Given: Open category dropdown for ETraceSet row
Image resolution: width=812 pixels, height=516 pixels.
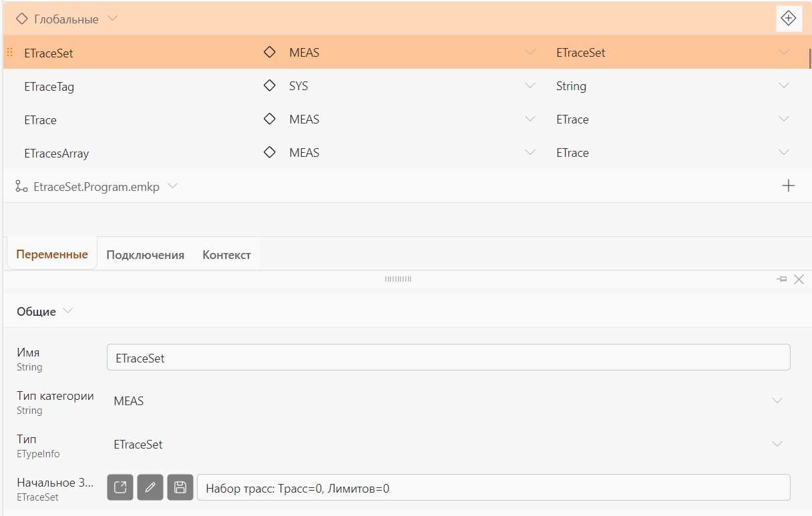Looking at the screenshot, I should [530, 52].
